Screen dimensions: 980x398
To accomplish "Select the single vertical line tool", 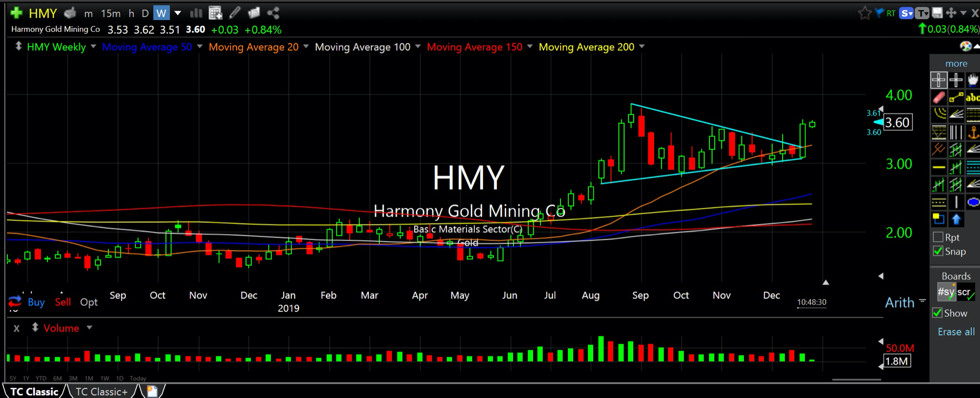I will pyautogui.click(x=955, y=202).
